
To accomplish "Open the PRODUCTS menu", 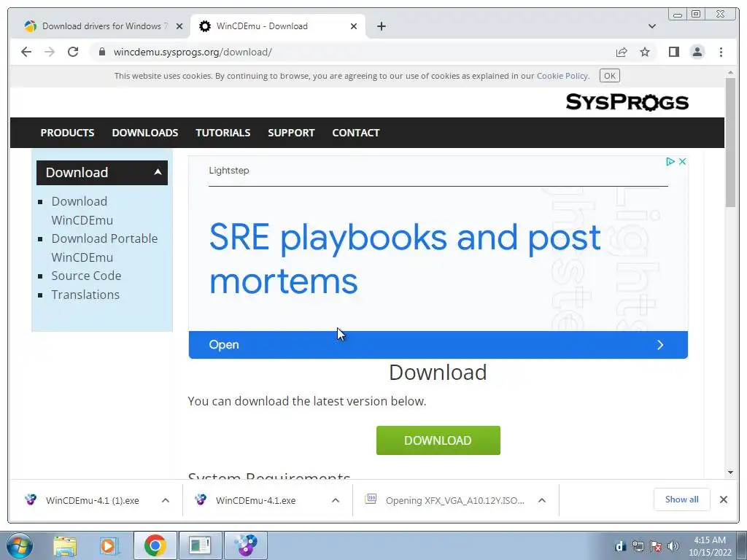I will pos(67,133).
